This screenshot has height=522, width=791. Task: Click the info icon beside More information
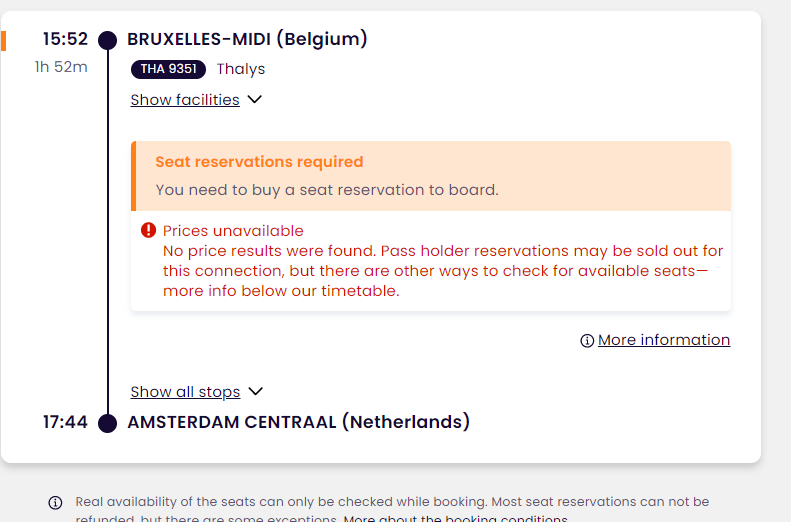click(587, 341)
